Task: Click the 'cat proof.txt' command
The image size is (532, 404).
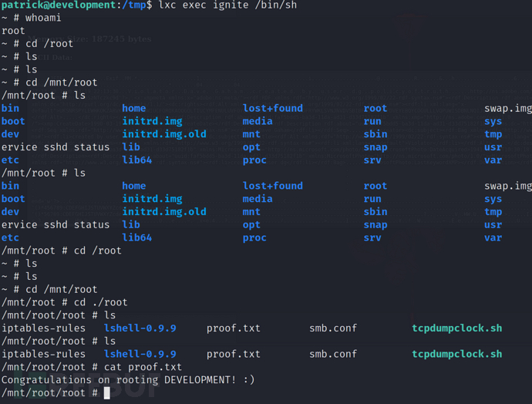Action: [x=143, y=367]
